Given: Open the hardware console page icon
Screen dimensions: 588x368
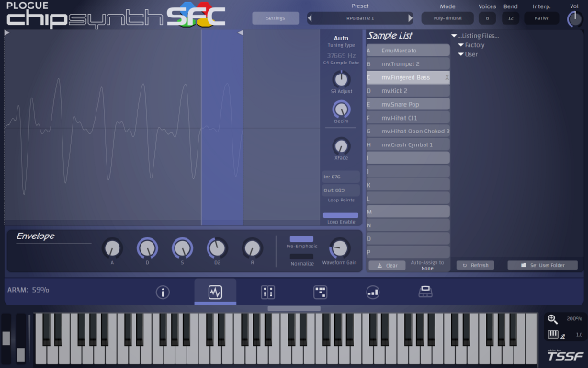Looking at the screenshot, I should [425, 292].
